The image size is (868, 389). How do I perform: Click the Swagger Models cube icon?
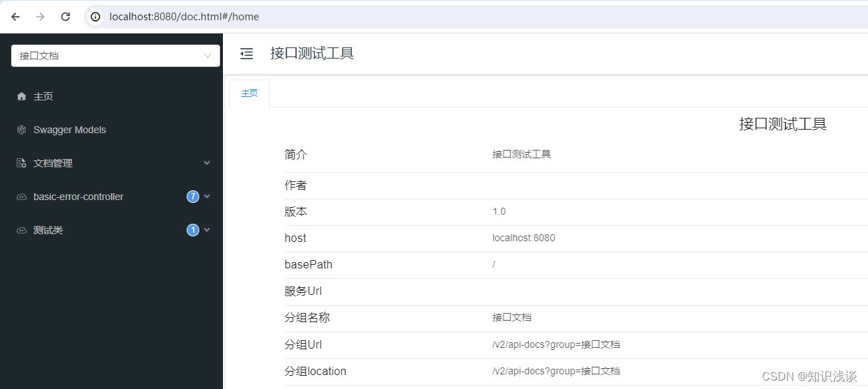22,130
